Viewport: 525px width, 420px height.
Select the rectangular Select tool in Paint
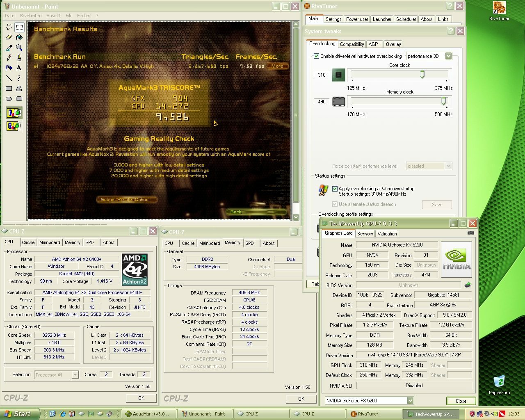point(19,27)
